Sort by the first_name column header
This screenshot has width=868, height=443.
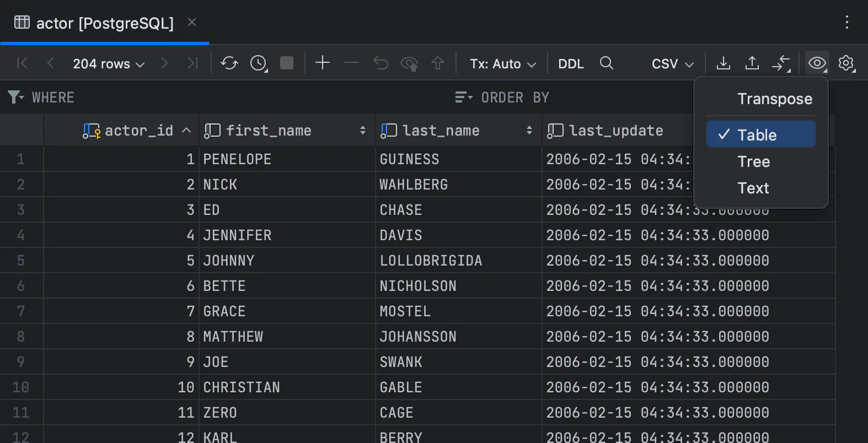287,131
